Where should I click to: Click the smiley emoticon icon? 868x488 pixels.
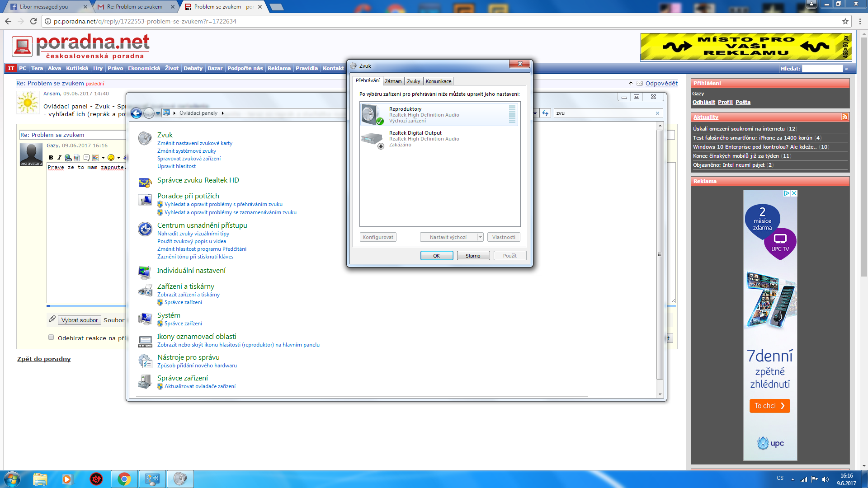pos(111,158)
